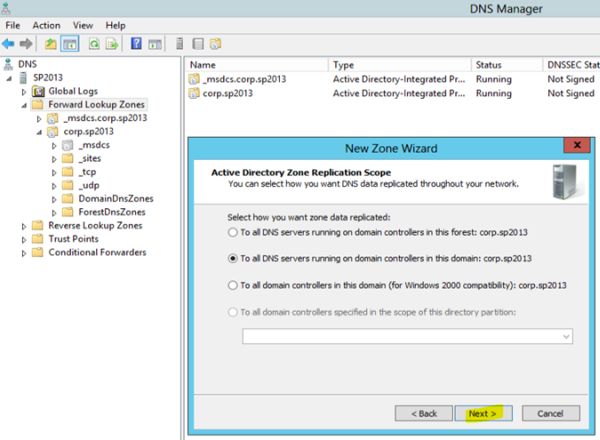Close the New Zone Wizard dialog
Viewport: 600px width, 440px height.
577,145
